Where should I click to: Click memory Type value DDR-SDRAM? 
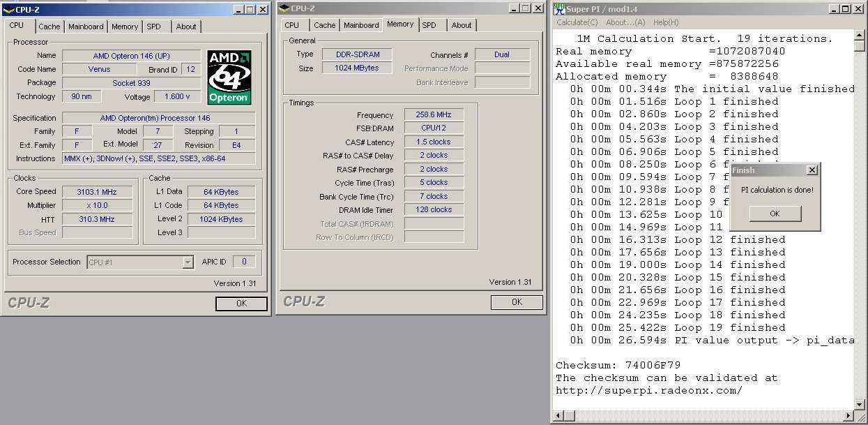click(357, 54)
